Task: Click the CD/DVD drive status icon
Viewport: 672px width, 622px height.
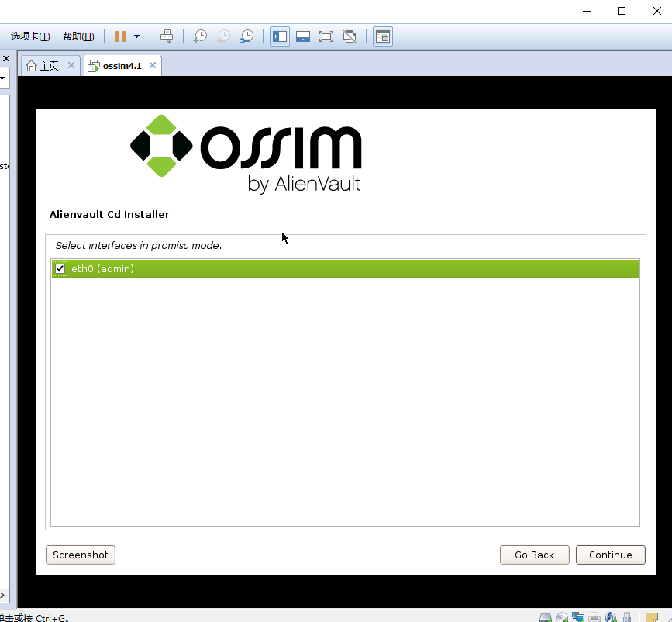Action: tap(562, 617)
